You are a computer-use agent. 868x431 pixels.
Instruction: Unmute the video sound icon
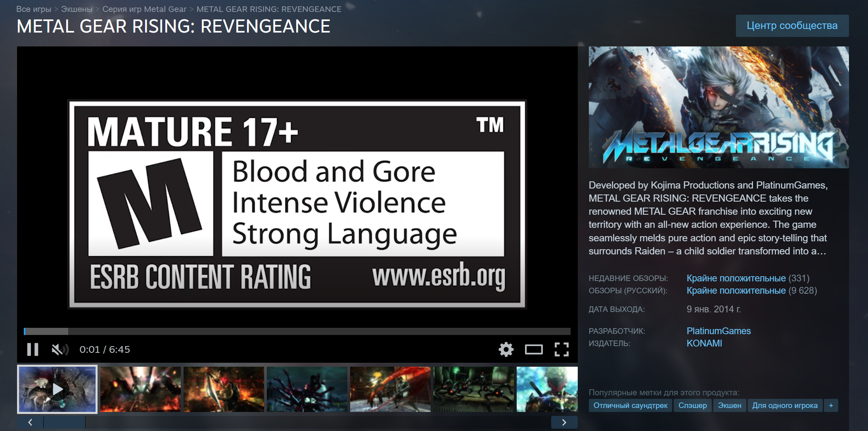pyautogui.click(x=60, y=349)
